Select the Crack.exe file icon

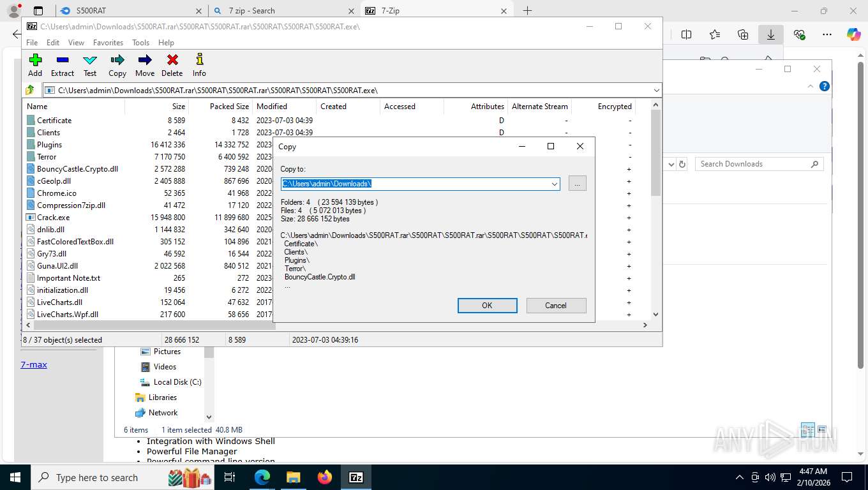[x=31, y=217]
